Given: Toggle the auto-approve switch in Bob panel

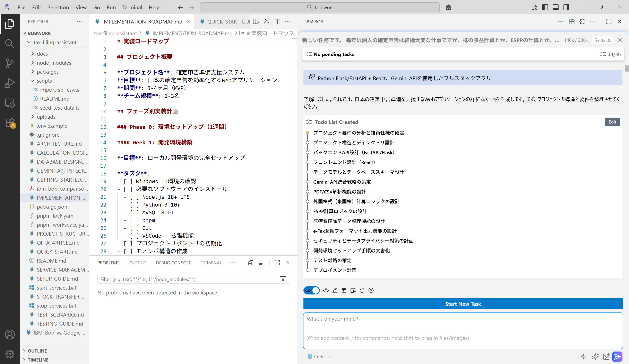Looking at the screenshot, I should pyautogui.click(x=311, y=290).
